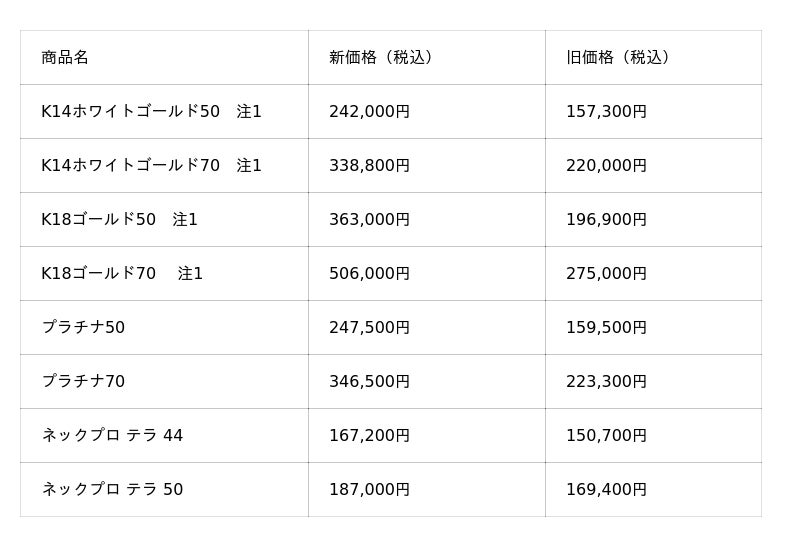Click the ネックプロ テラ 50 cell
Image resolution: width=800 pixels, height=547 pixels.
point(112,490)
